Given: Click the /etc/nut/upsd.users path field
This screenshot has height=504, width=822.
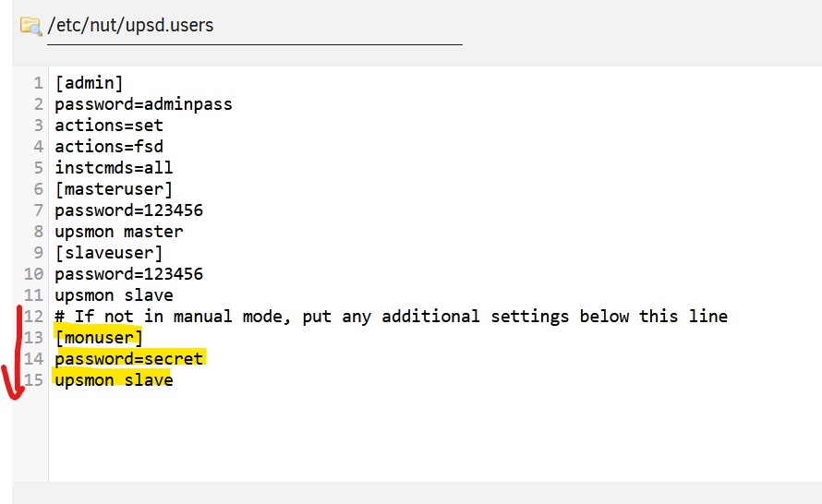Looking at the screenshot, I should (x=255, y=26).
